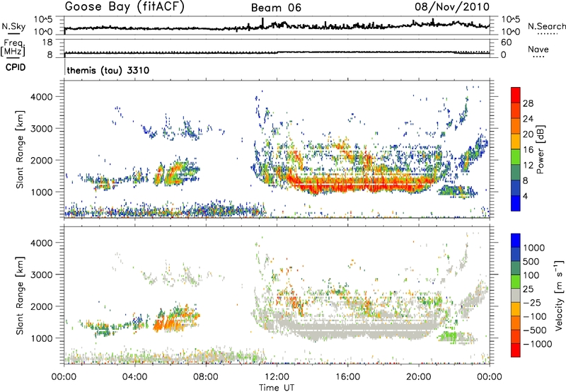Click the '16:00' time tick label
This screenshot has width=566, height=392.
tap(347, 377)
